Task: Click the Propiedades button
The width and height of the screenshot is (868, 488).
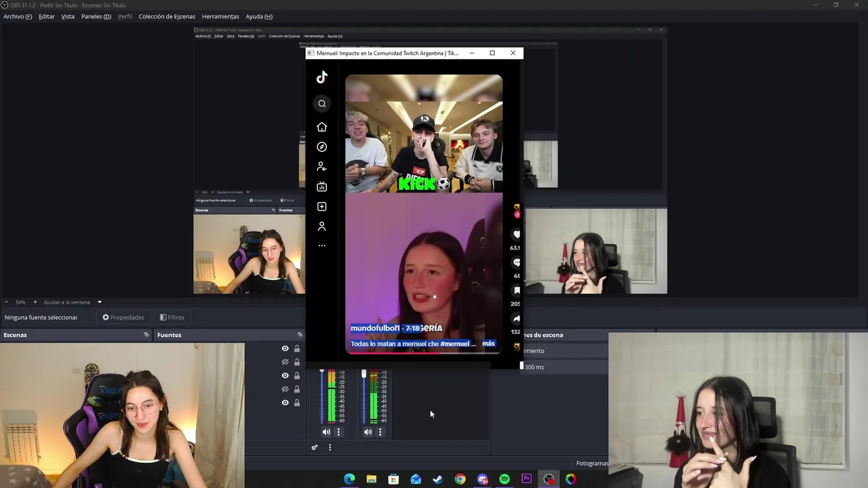Action: 123,317
